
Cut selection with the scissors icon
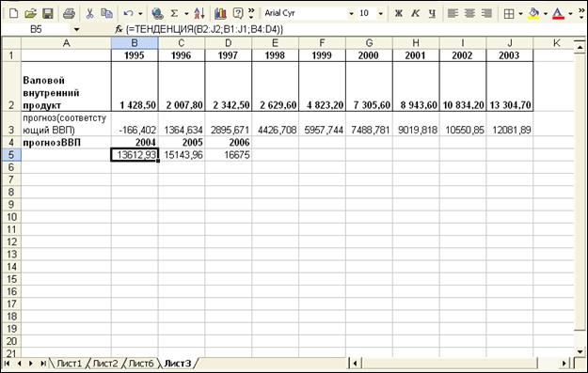(89, 14)
